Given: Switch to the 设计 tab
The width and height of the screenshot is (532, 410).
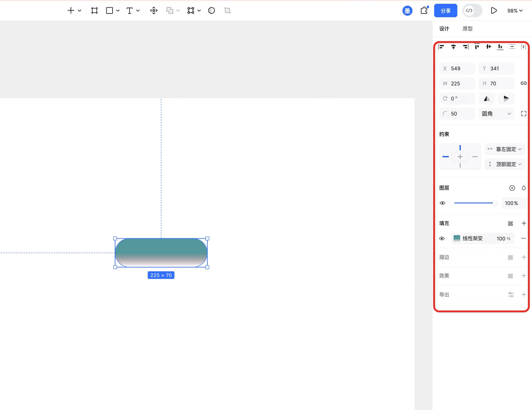Looking at the screenshot, I should click(x=444, y=29).
